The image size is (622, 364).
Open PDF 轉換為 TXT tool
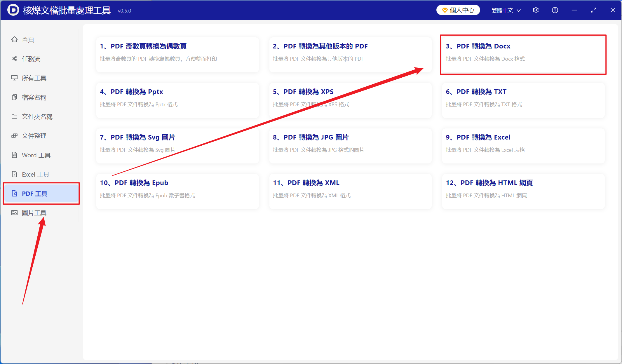click(x=523, y=100)
